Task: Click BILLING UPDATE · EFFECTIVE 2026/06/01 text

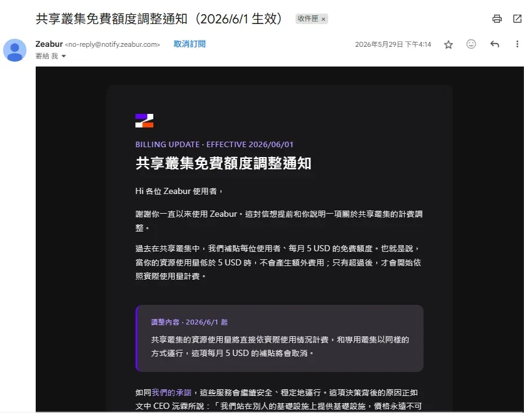Action: [x=214, y=145]
